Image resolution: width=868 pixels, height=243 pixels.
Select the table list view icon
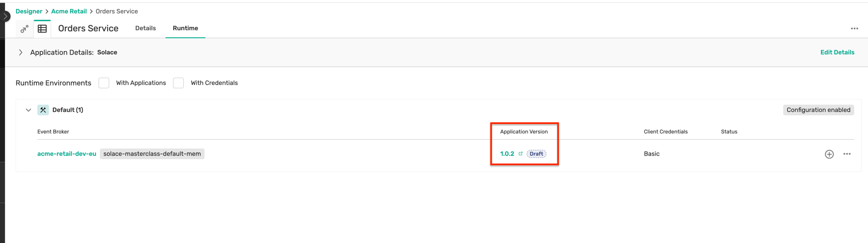coord(43,29)
